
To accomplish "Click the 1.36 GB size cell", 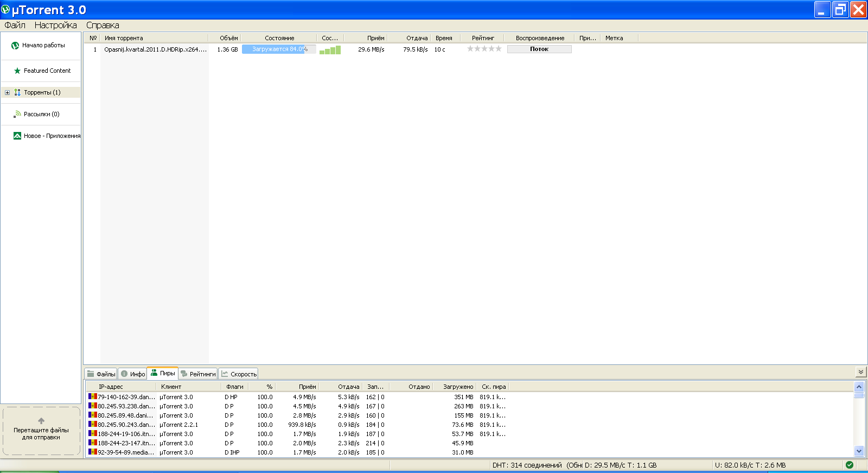I will tap(227, 49).
